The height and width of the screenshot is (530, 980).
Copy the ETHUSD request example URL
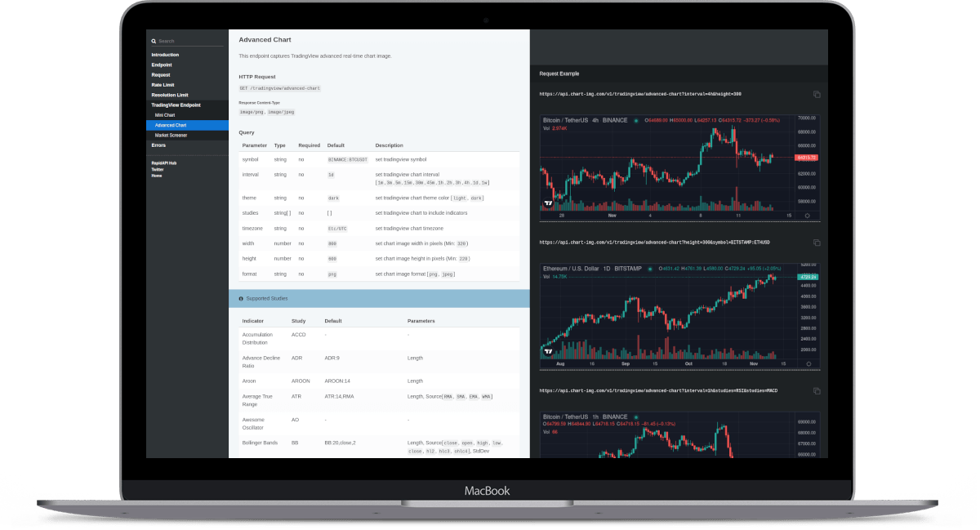coord(817,243)
